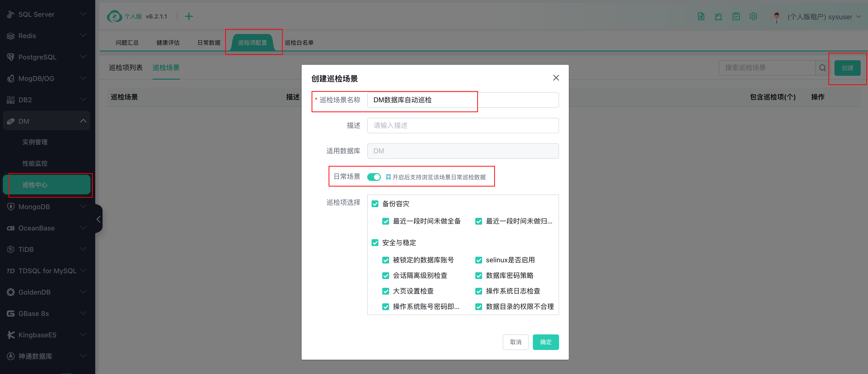This screenshot has width=868, height=374.
Task: Switch to the 健康评估 tab
Action: coord(168,43)
